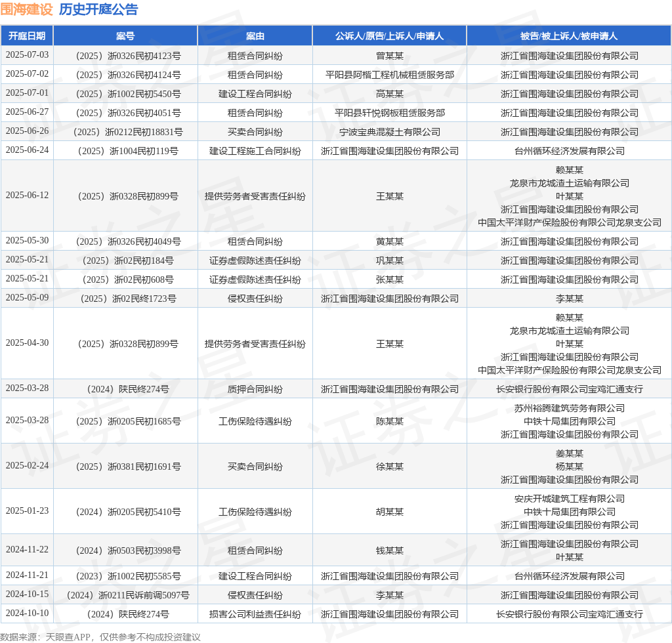The image size is (672, 643).
Task: Click case number (2025)浙1004民初119号
Action: [128, 151]
